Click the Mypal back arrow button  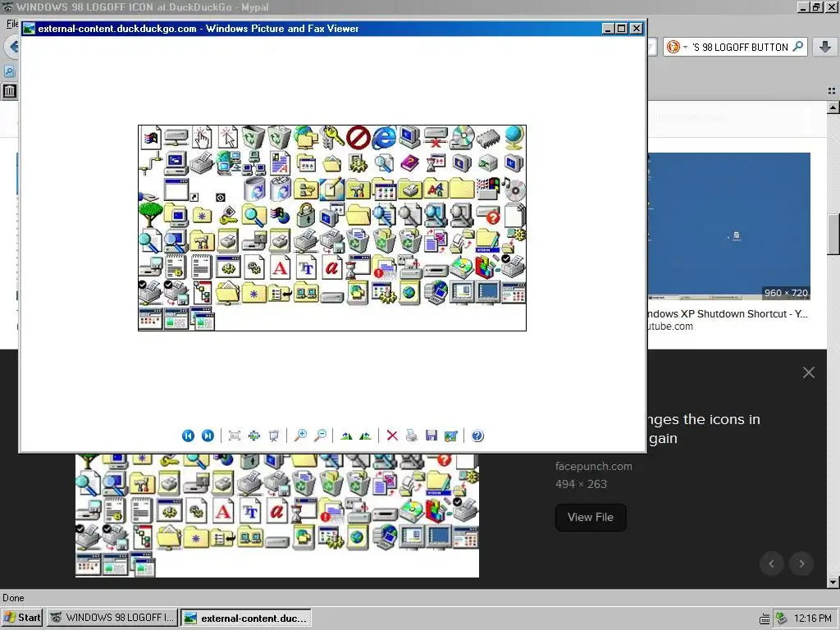point(13,47)
